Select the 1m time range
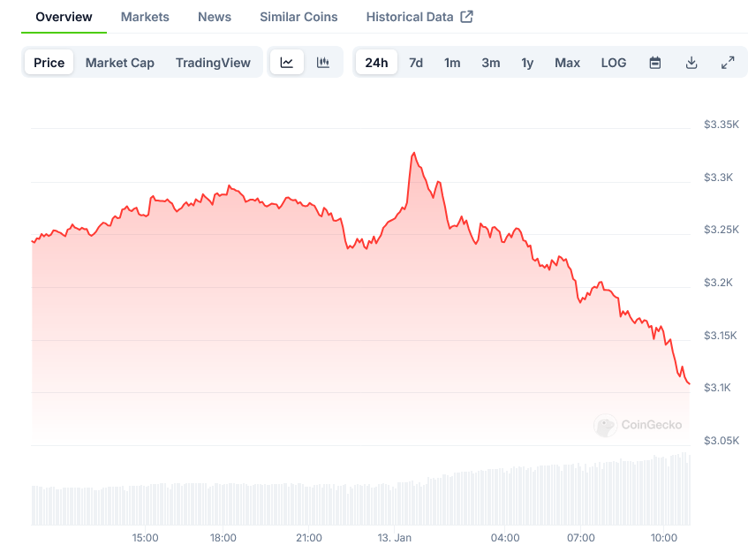This screenshot has width=748, height=560. 452,63
